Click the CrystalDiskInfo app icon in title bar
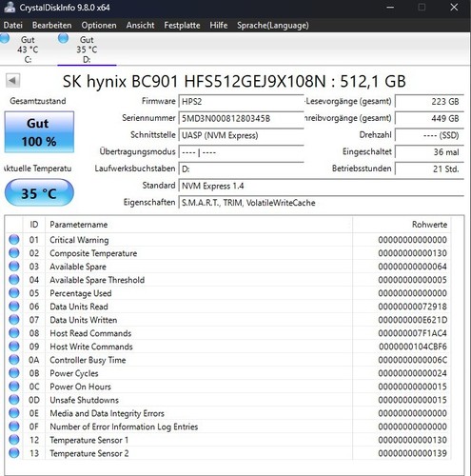This screenshot has height=476, width=471. coord(9,8)
